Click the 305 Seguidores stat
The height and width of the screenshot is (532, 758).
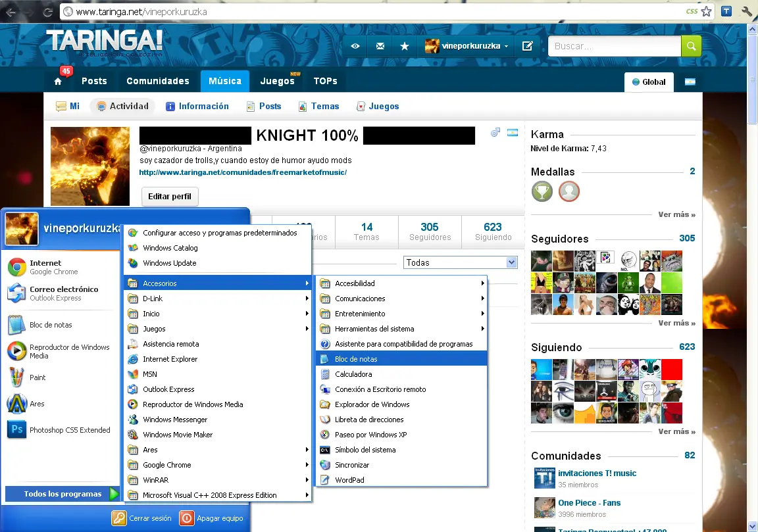click(430, 231)
